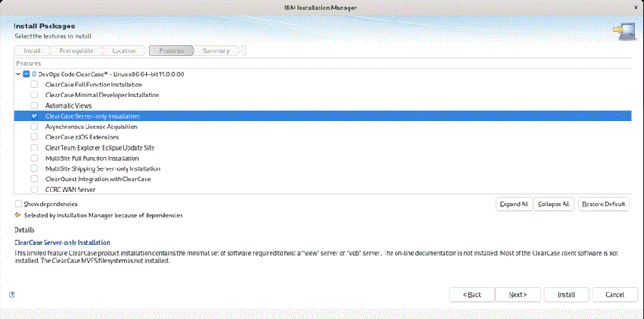644x319 pixels.
Task: Toggle the DevOps Code ClearCase package checkbox
Action: click(x=27, y=74)
